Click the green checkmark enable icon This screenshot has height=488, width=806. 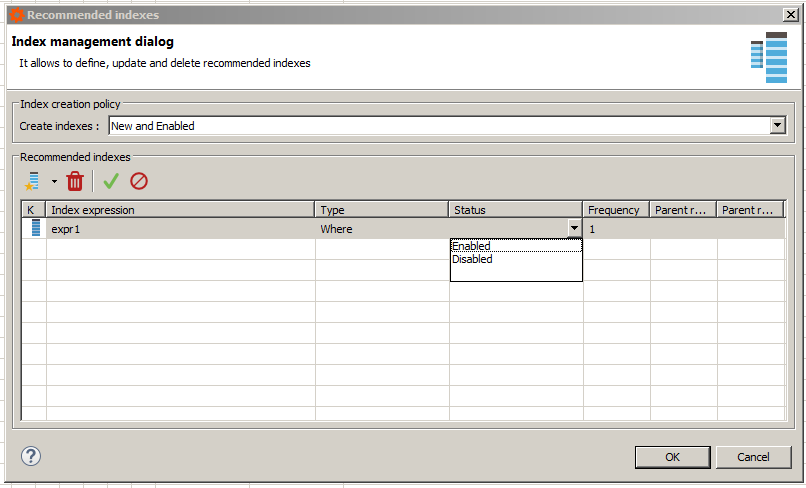click(111, 181)
